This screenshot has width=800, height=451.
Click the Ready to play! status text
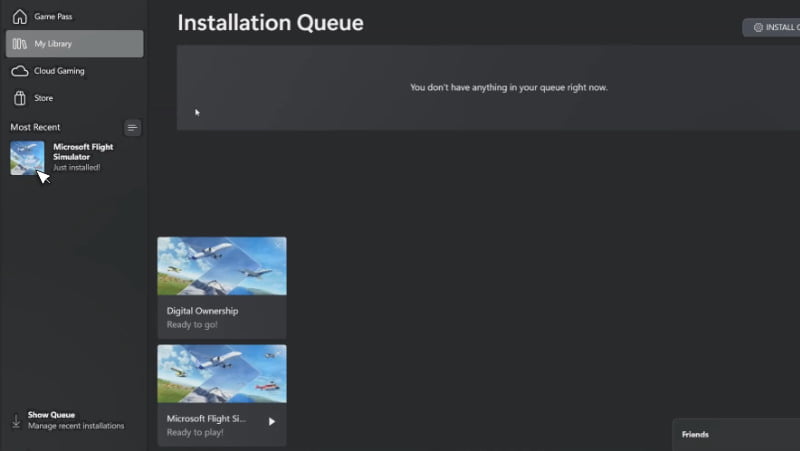click(x=195, y=432)
